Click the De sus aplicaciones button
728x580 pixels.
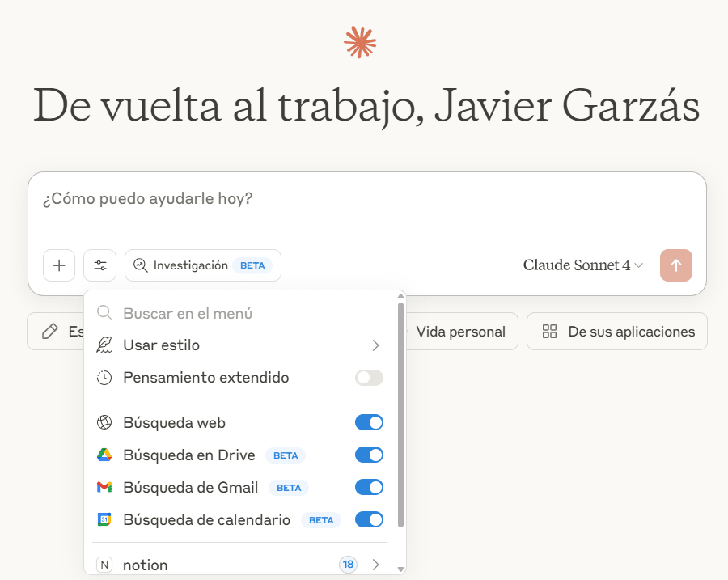coord(617,332)
